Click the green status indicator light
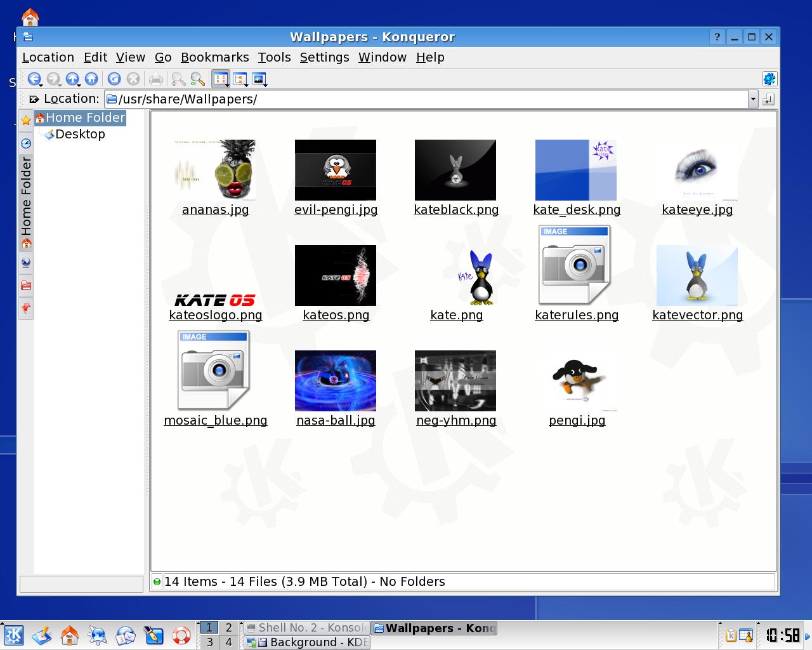This screenshot has height=650, width=812. point(157,581)
